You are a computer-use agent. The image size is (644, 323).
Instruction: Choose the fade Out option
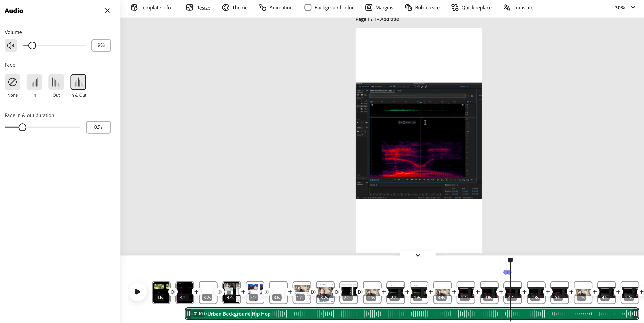click(56, 82)
